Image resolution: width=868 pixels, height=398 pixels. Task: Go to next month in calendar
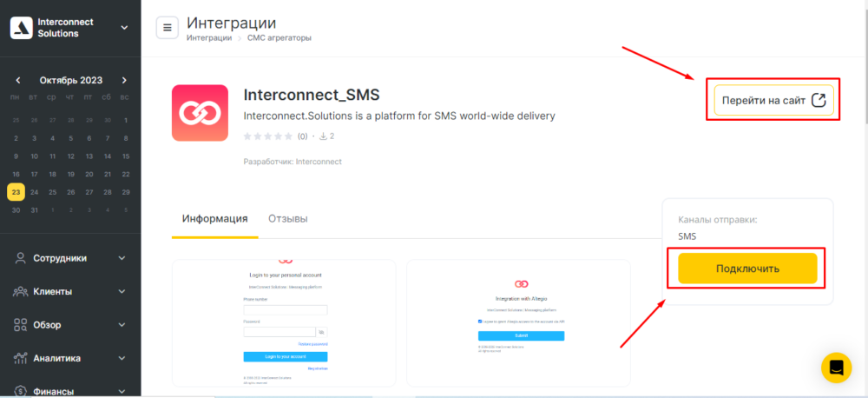coord(125,80)
